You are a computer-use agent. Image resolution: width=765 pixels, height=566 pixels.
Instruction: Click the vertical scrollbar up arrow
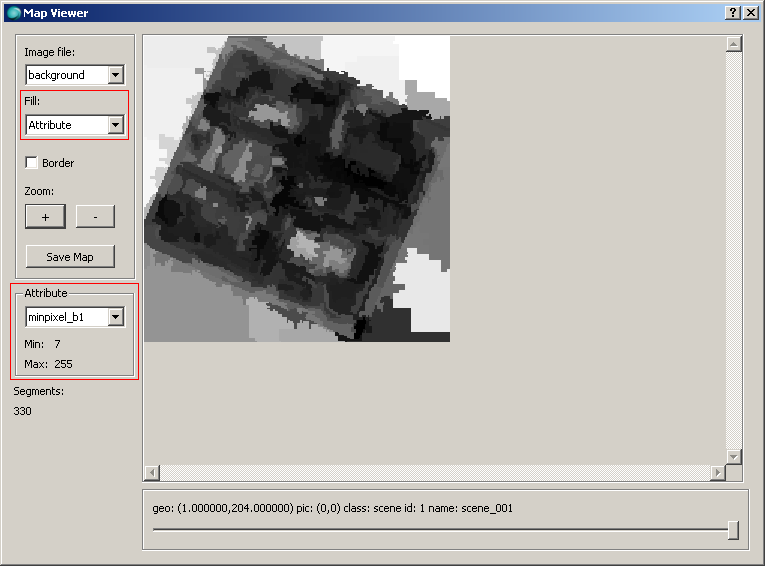tap(733, 44)
